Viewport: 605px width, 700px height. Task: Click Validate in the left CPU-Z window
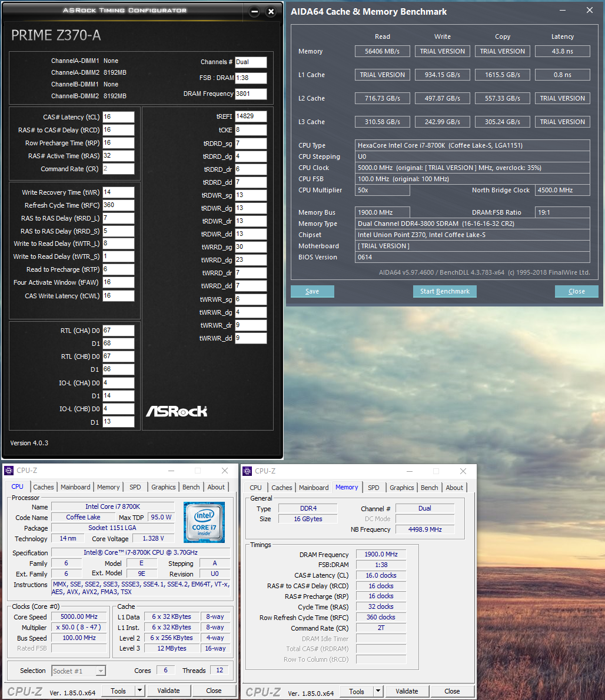(x=169, y=690)
